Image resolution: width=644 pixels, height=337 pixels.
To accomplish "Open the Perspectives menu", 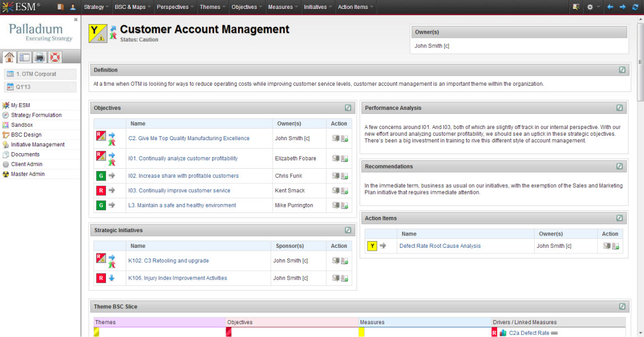I will tap(175, 7).
